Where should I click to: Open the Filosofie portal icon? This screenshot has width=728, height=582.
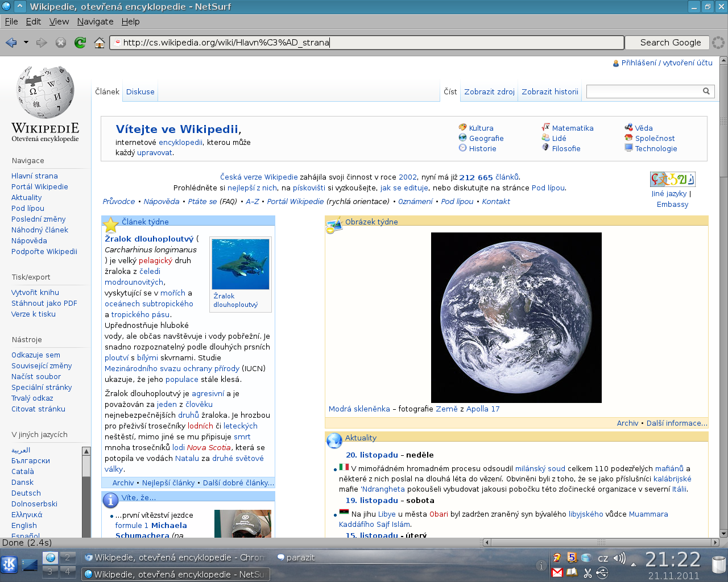click(546, 148)
